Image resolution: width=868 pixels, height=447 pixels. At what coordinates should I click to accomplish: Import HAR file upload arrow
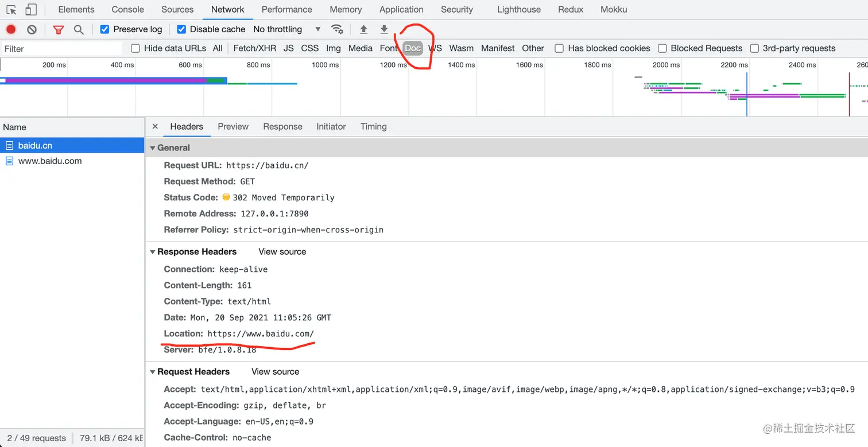coord(363,29)
